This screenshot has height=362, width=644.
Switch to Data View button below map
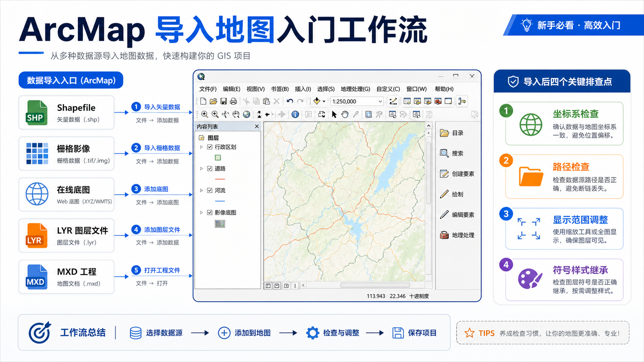point(268,285)
